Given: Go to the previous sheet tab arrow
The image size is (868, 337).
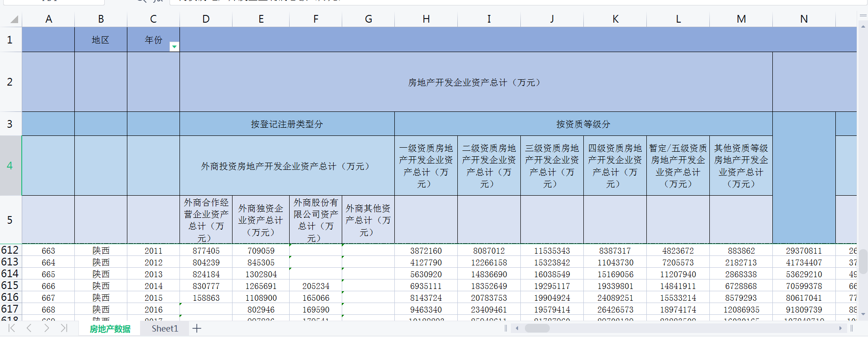Looking at the screenshot, I should pyautogui.click(x=29, y=328).
